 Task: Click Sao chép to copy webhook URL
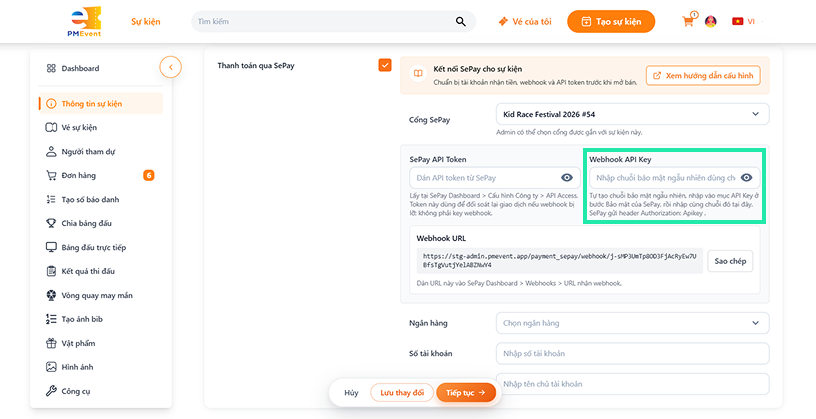(x=730, y=261)
